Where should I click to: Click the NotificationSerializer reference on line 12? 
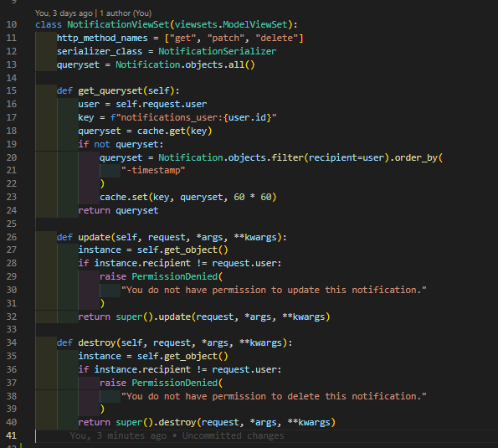pos(218,51)
